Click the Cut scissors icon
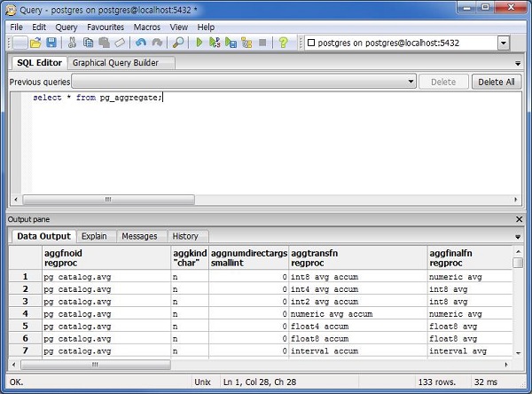Image resolution: width=532 pixels, height=394 pixels. 74,43
